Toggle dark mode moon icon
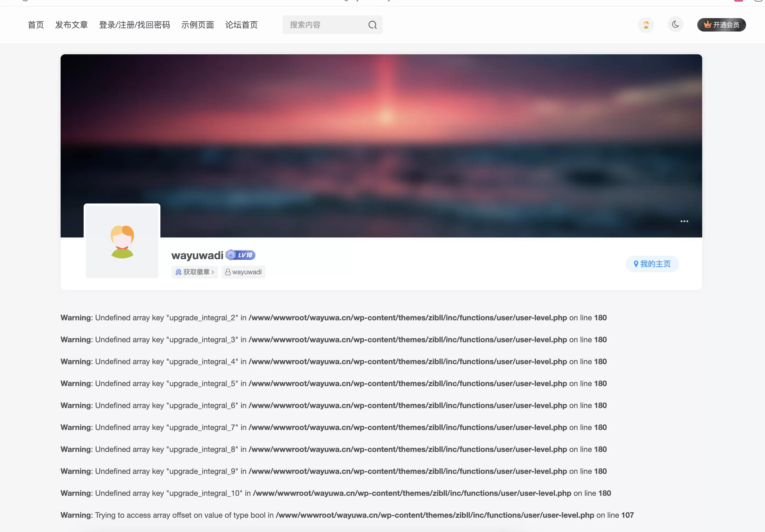The width and height of the screenshot is (765, 532). point(675,24)
